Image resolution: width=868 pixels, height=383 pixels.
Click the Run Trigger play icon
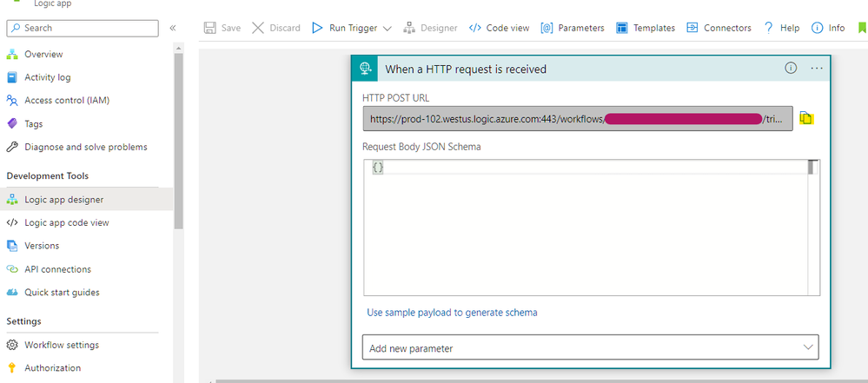[317, 28]
